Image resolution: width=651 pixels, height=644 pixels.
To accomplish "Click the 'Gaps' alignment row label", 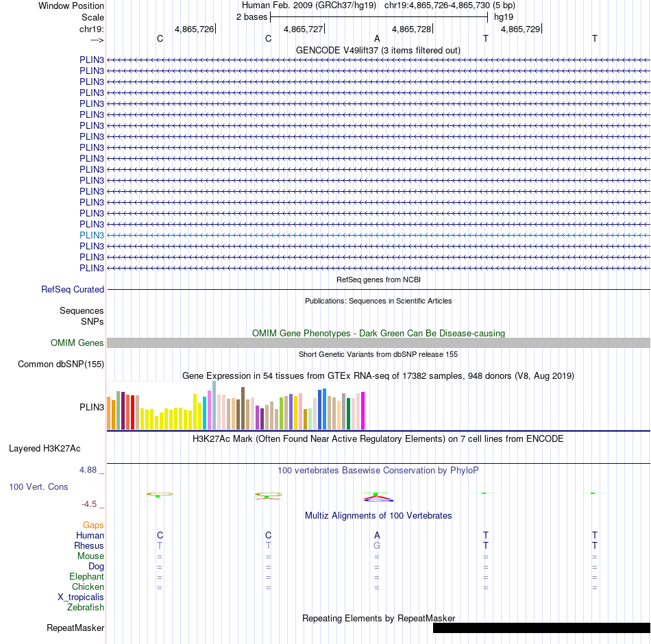I will (x=93, y=525).
